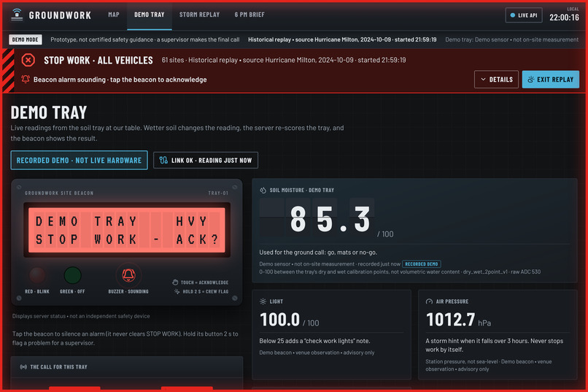The image size is (588, 392).
Task: Click the Groundwork logo icon
Action: [x=17, y=15]
